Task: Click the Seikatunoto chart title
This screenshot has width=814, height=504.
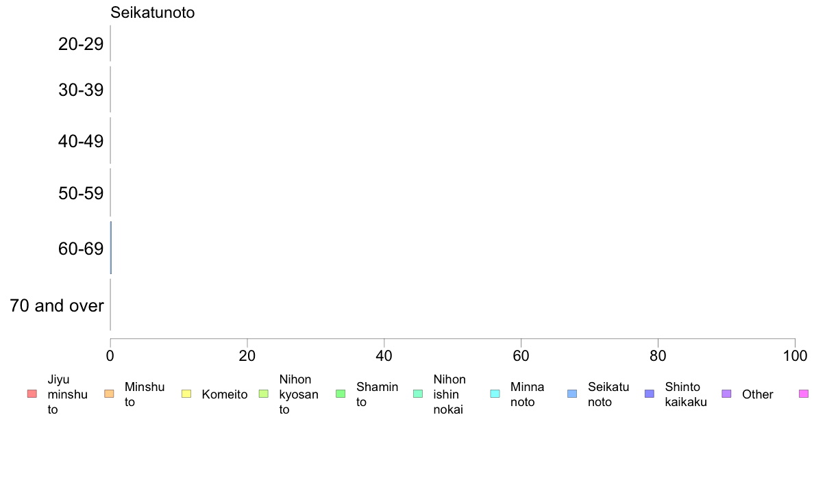Action: (x=153, y=12)
